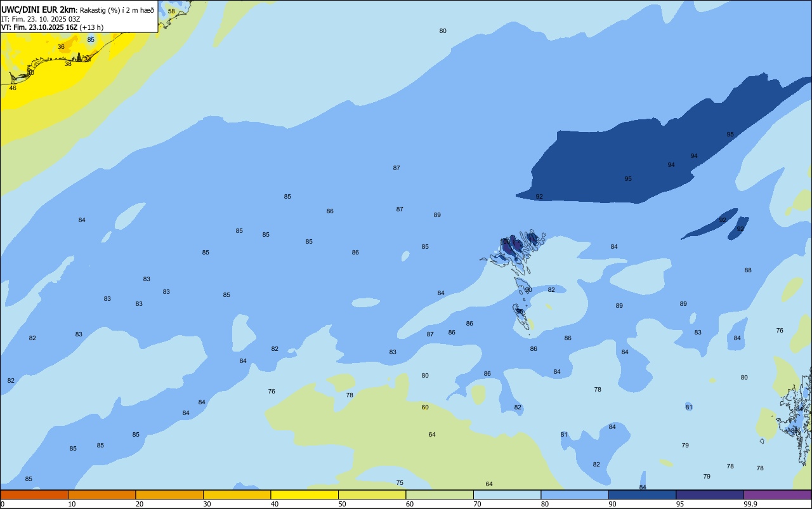Click the map value 46 in the yellow area
Image resolution: width=812 pixels, height=509 pixels.
coord(13,88)
